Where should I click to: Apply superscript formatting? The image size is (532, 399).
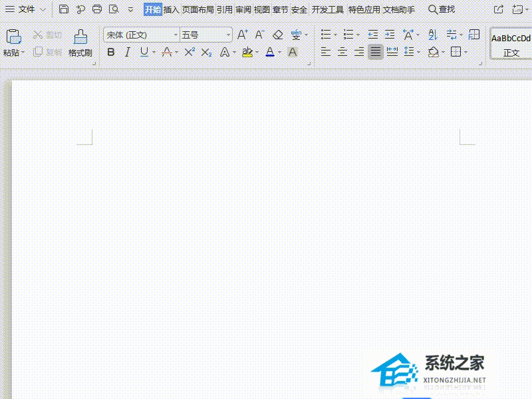click(x=188, y=51)
